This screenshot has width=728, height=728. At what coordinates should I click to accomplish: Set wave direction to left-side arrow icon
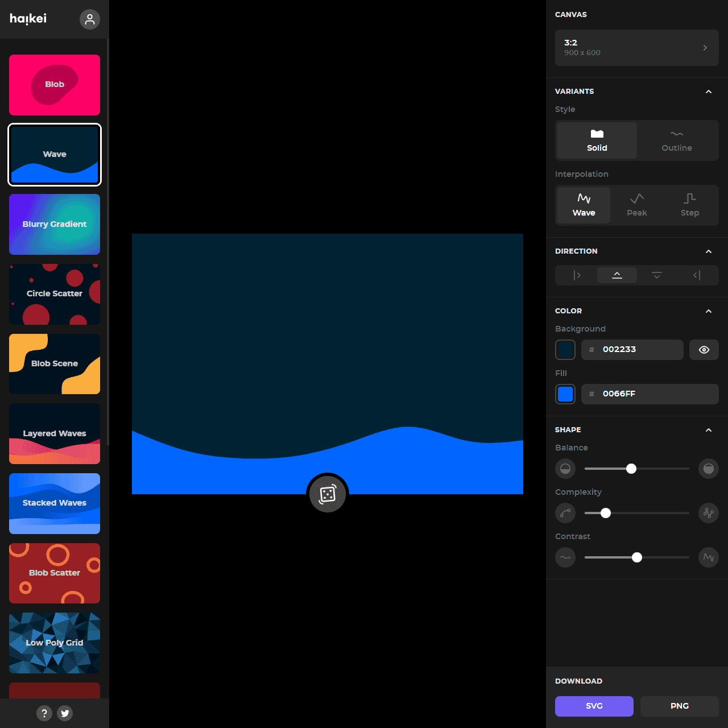click(696, 275)
